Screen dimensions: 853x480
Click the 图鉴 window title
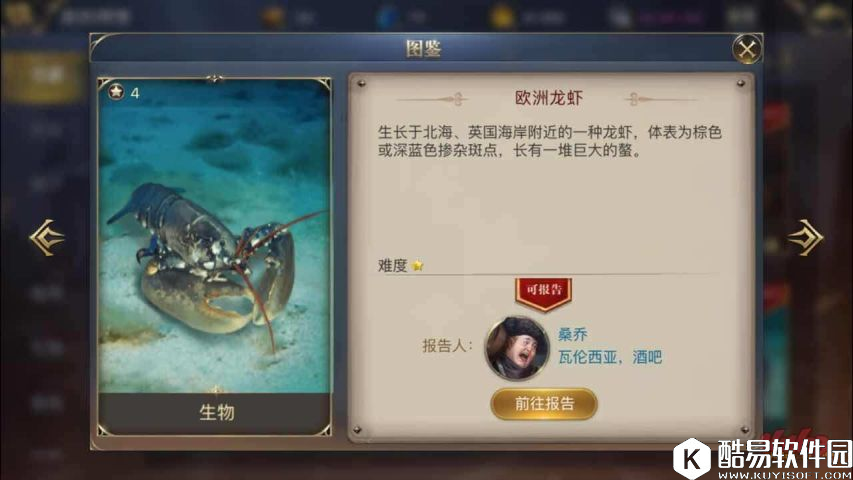click(423, 48)
